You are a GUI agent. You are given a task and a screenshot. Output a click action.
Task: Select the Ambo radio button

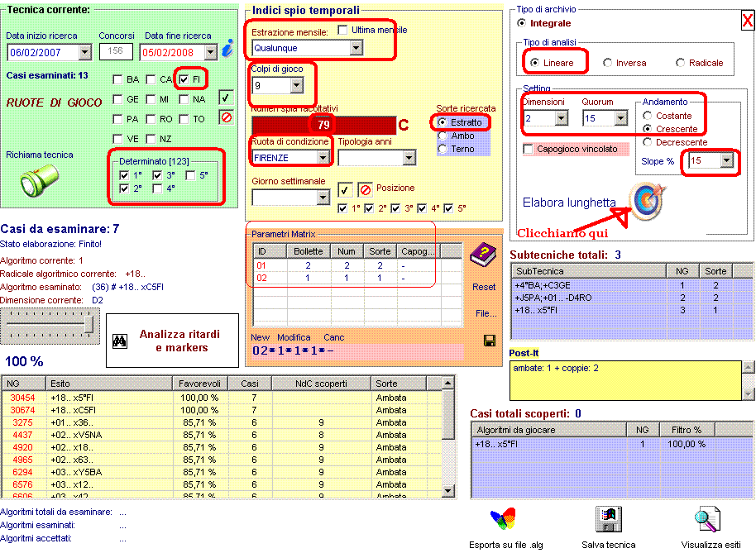pyautogui.click(x=443, y=136)
